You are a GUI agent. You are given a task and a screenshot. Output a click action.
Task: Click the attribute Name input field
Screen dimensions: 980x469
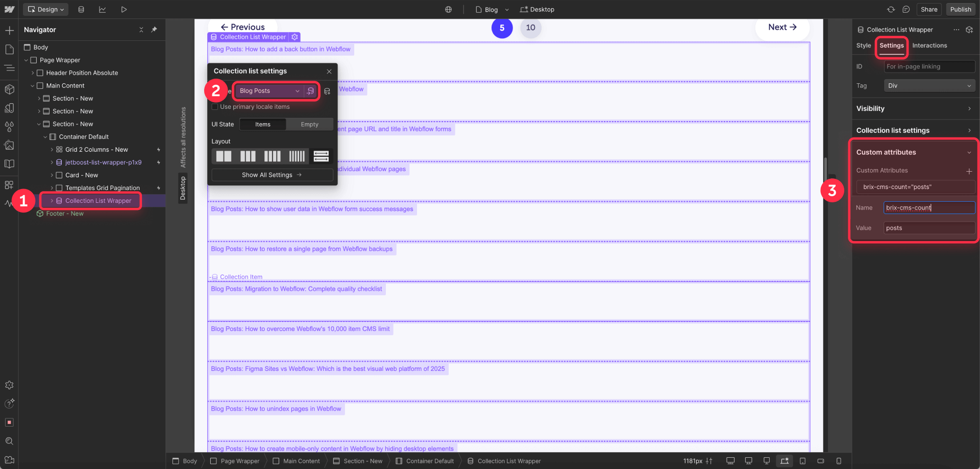[x=929, y=207]
